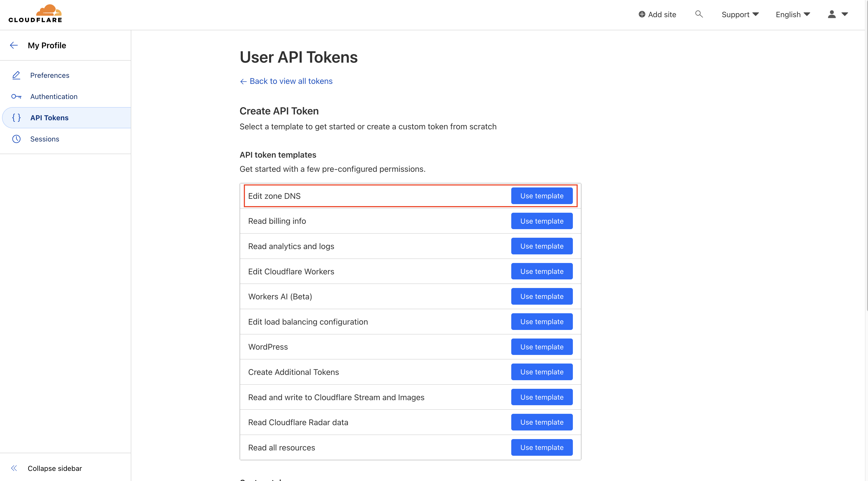Click the 'User API Tokens' page heading
The width and height of the screenshot is (868, 481).
click(298, 57)
